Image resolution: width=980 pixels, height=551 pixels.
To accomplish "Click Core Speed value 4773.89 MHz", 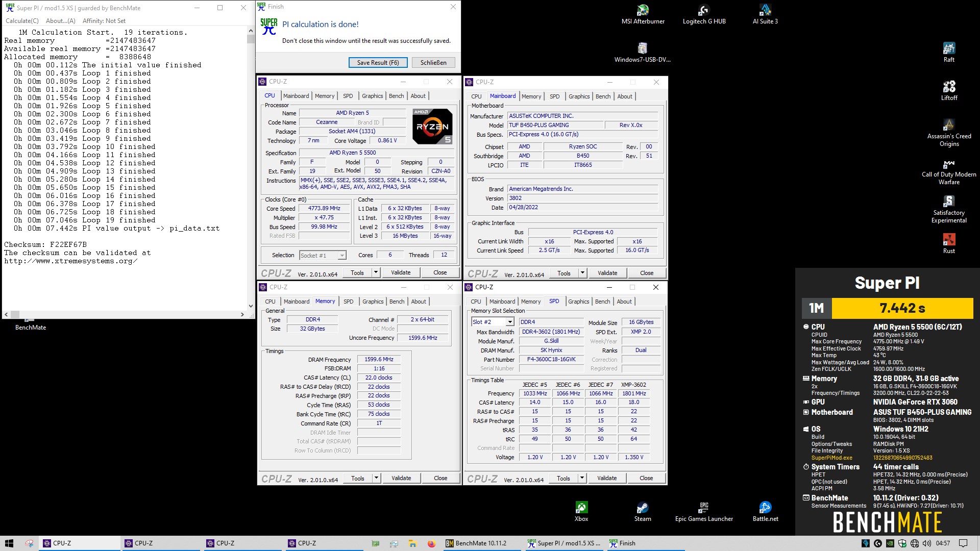I will click(324, 208).
